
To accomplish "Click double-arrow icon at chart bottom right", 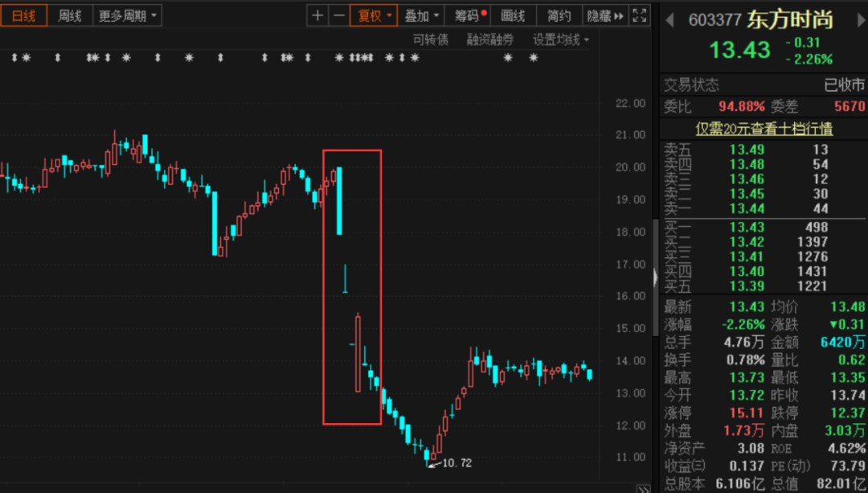I will 642,488.
